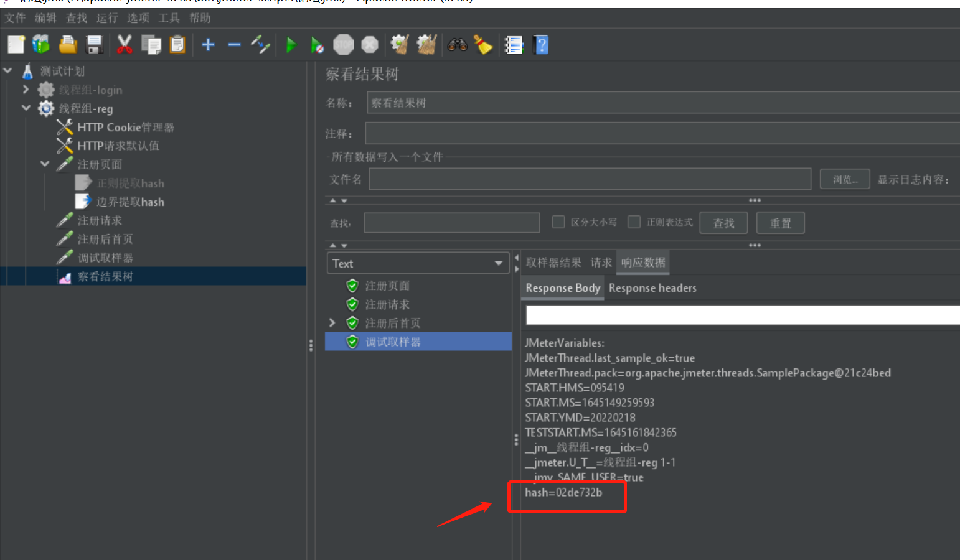Open Help with the question mark icon
Image resolution: width=960 pixels, height=560 pixels.
point(541,45)
